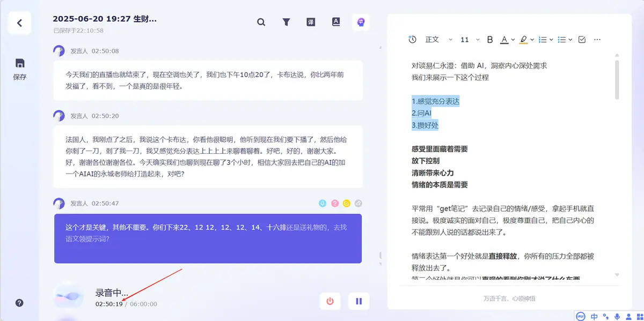Save the recording with the 保存 icon

point(20,69)
